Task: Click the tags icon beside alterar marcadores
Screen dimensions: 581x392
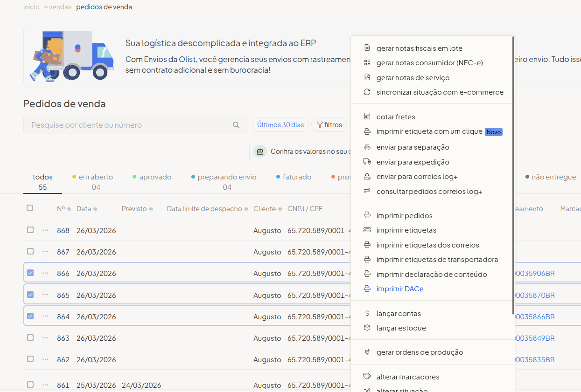Action: pyautogui.click(x=367, y=377)
